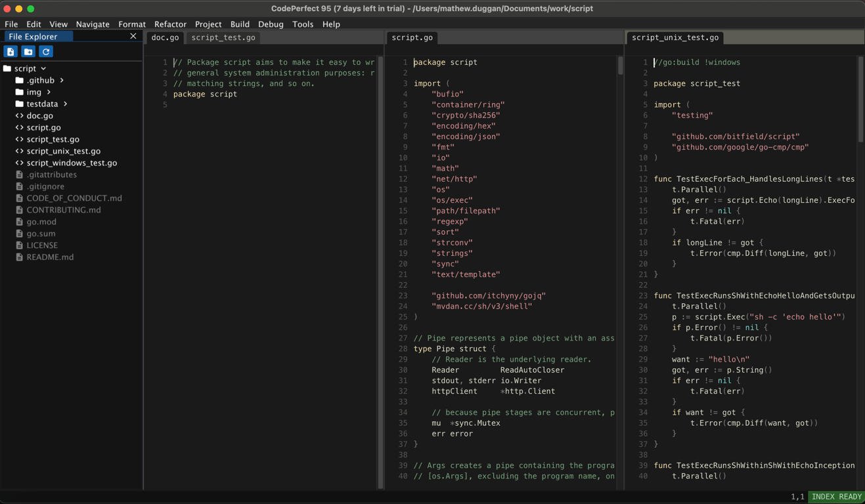Collapse the script root folder

click(43, 68)
